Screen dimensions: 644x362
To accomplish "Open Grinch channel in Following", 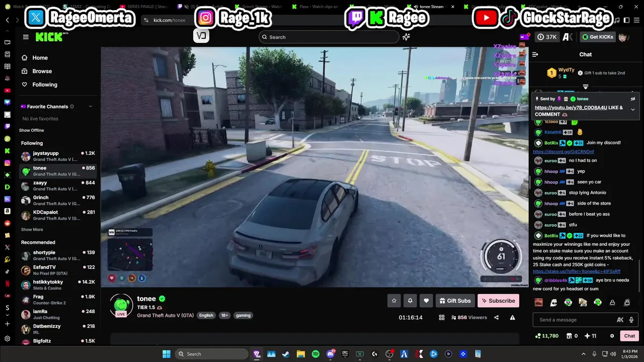I will pyautogui.click(x=58, y=200).
